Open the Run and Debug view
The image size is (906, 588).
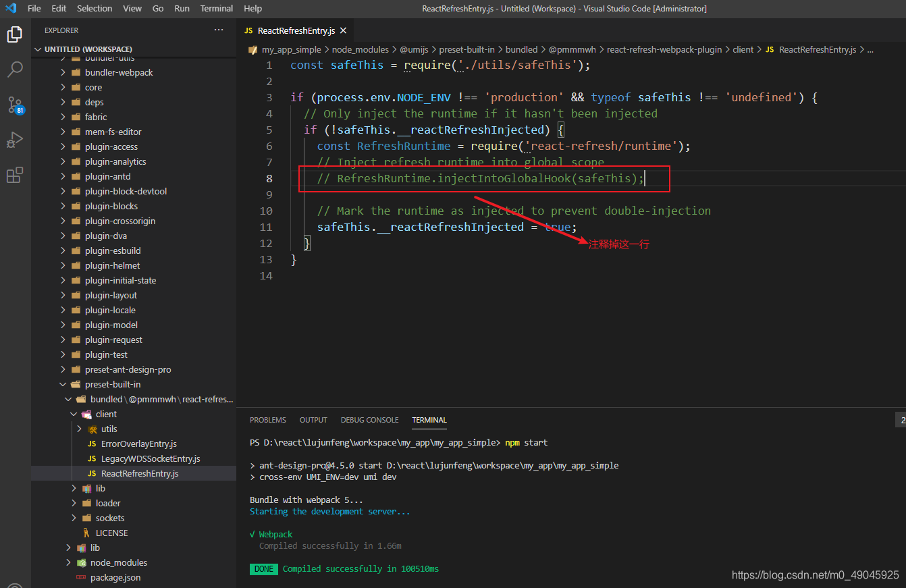coord(15,140)
